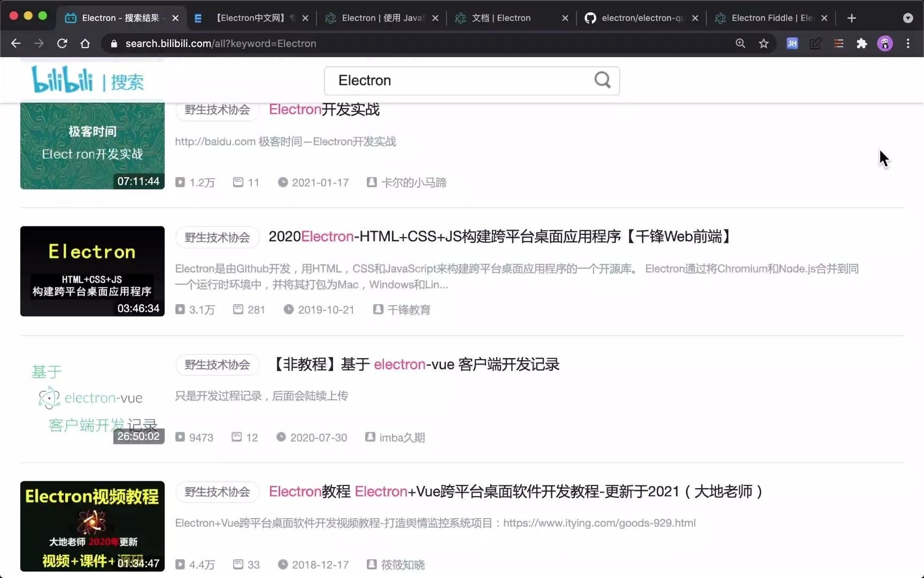The image size is (924, 578).
Task: Click play count icon beside 1.2万
Action: tap(180, 182)
